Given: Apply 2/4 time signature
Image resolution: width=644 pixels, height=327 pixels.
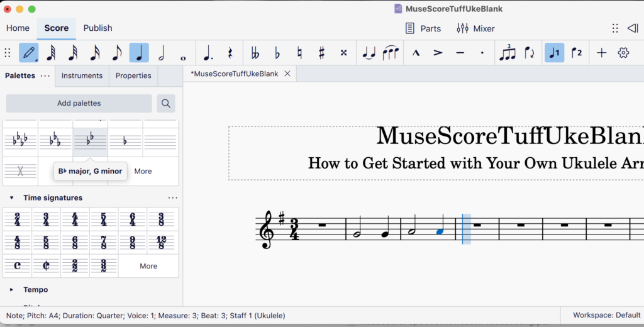Looking at the screenshot, I should click(x=17, y=219).
